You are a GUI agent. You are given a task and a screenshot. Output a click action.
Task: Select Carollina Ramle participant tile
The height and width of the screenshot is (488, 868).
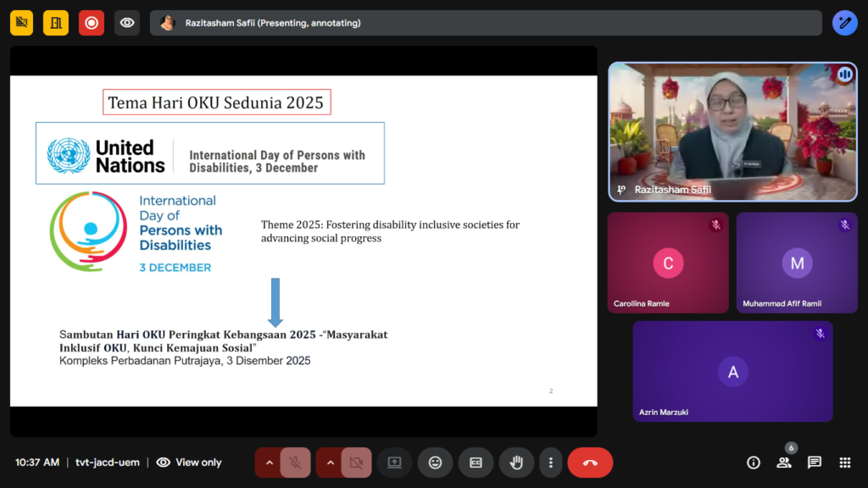click(668, 263)
